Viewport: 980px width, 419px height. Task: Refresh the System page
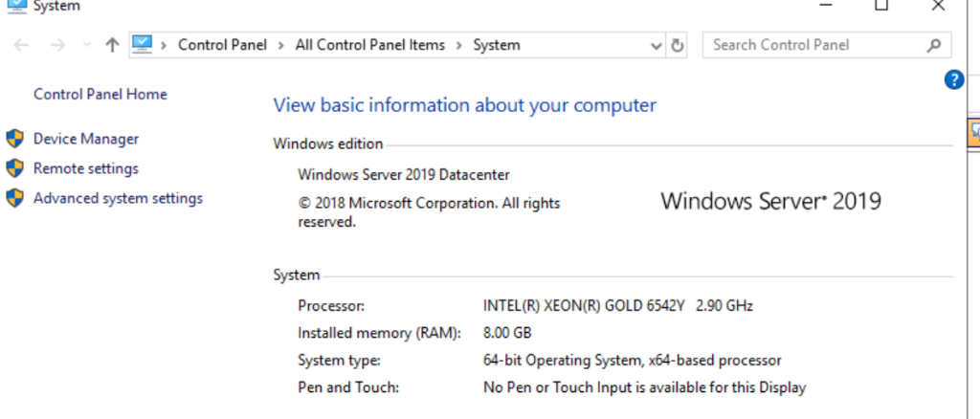click(677, 45)
